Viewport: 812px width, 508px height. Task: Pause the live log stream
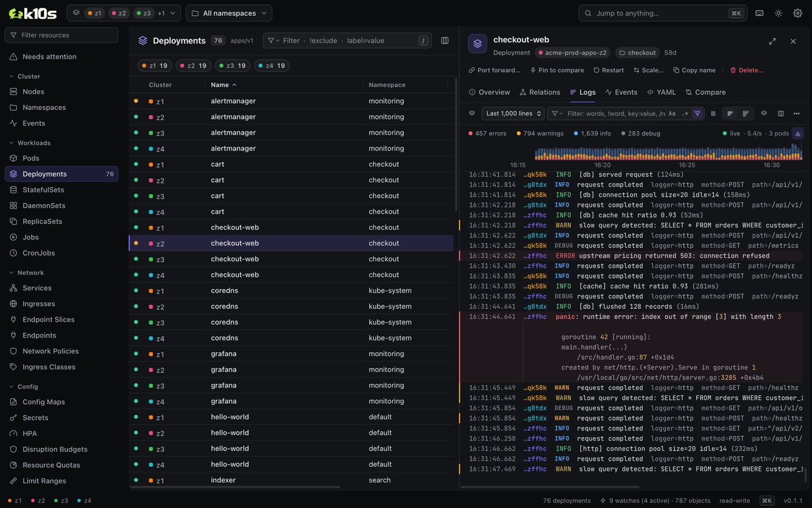tap(713, 113)
